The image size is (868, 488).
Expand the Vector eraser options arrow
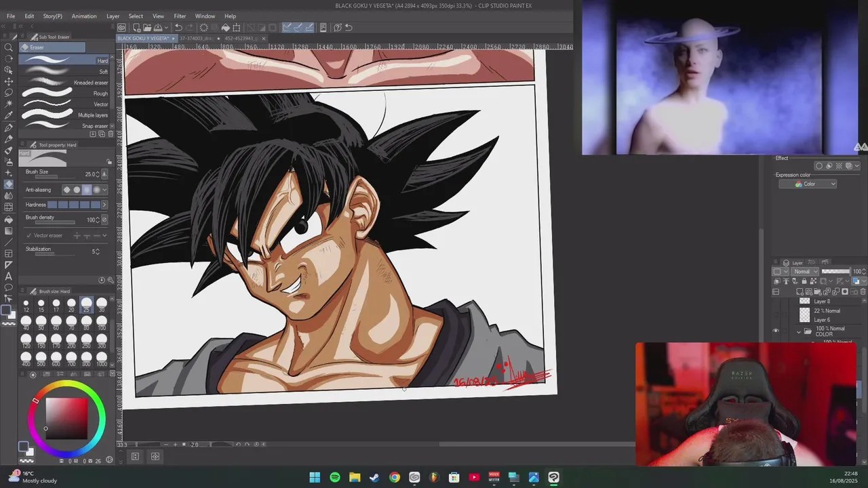pyautogui.click(x=104, y=235)
